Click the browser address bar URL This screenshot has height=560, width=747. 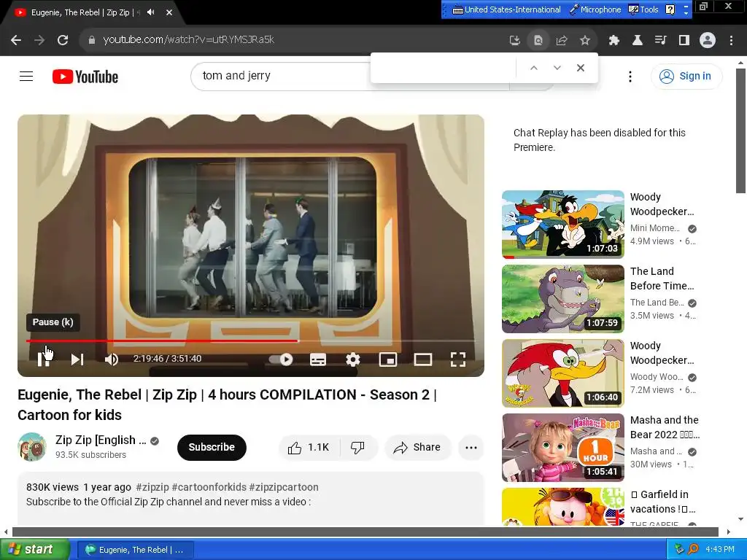pyautogui.click(x=189, y=39)
